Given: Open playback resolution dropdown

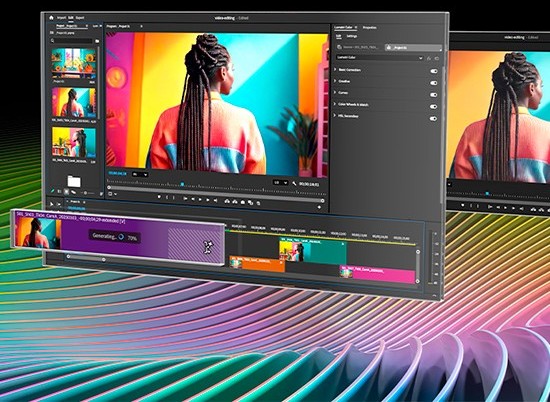Looking at the screenshot, I should (281, 183).
